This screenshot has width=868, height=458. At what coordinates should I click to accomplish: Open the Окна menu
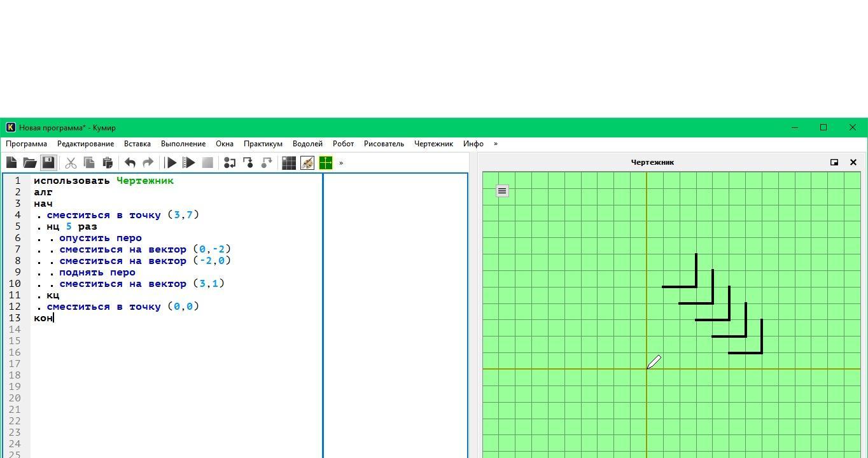click(x=225, y=144)
